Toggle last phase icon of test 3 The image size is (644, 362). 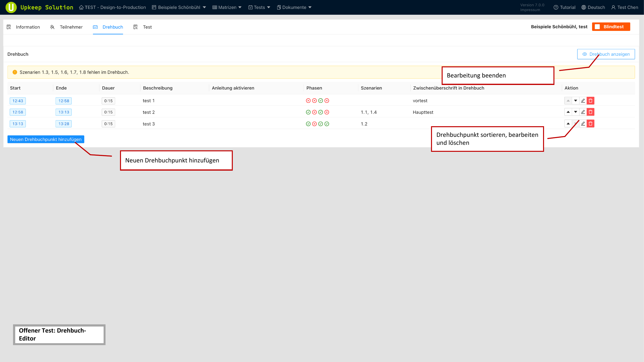click(326, 124)
